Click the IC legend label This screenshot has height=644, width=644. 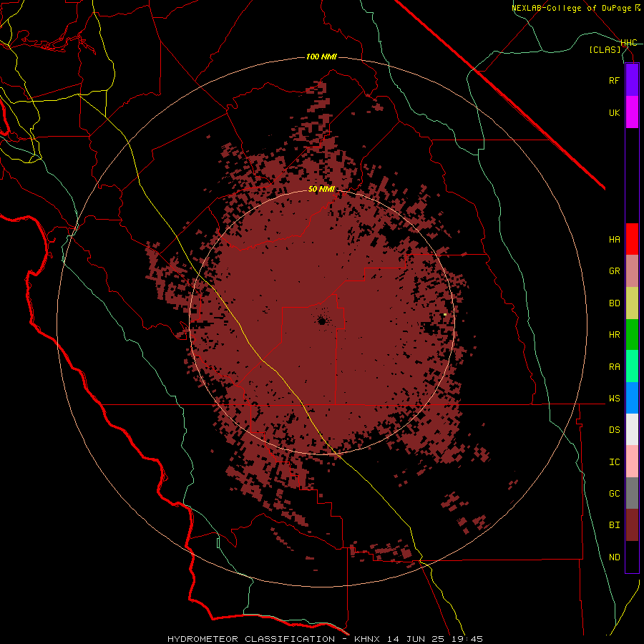click(x=614, y=462)
